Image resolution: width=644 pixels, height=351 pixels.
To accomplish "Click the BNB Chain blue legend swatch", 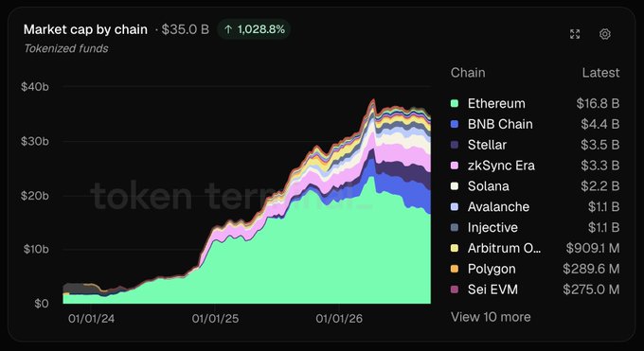I will [455, 124].
